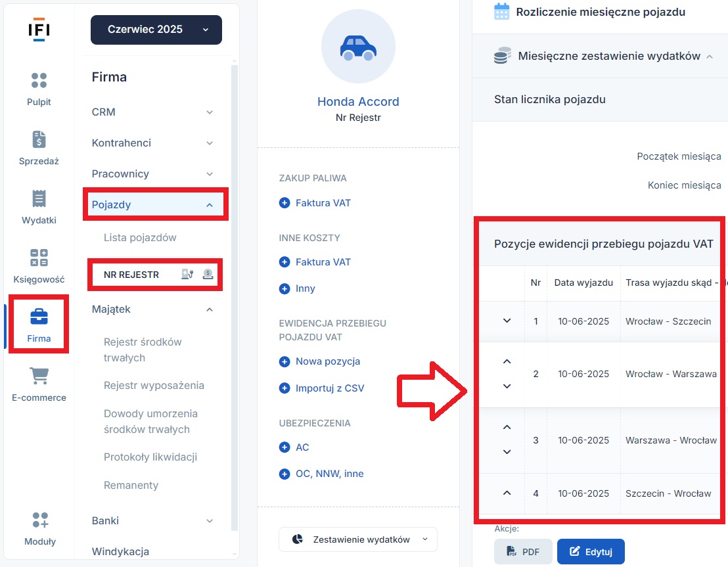The height and width of the screenshot is (567, 728).
Task: Click plus icon next to Nowa pozycja
Action: (x=284, y=362)
